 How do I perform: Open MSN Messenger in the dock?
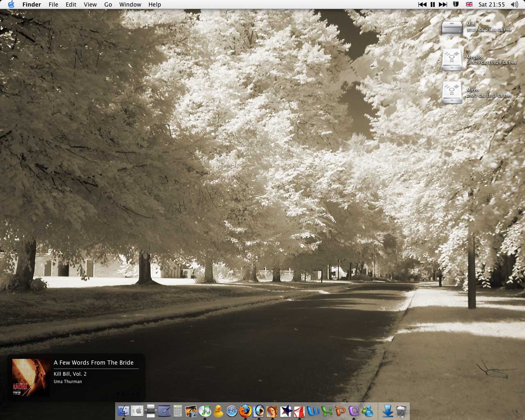(x=367, y=411)
